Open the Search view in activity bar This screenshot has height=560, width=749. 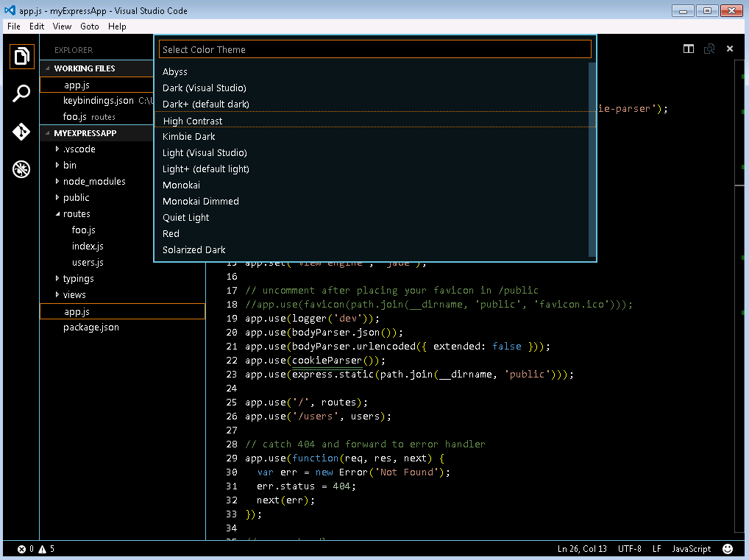click(x=21, y=94)
